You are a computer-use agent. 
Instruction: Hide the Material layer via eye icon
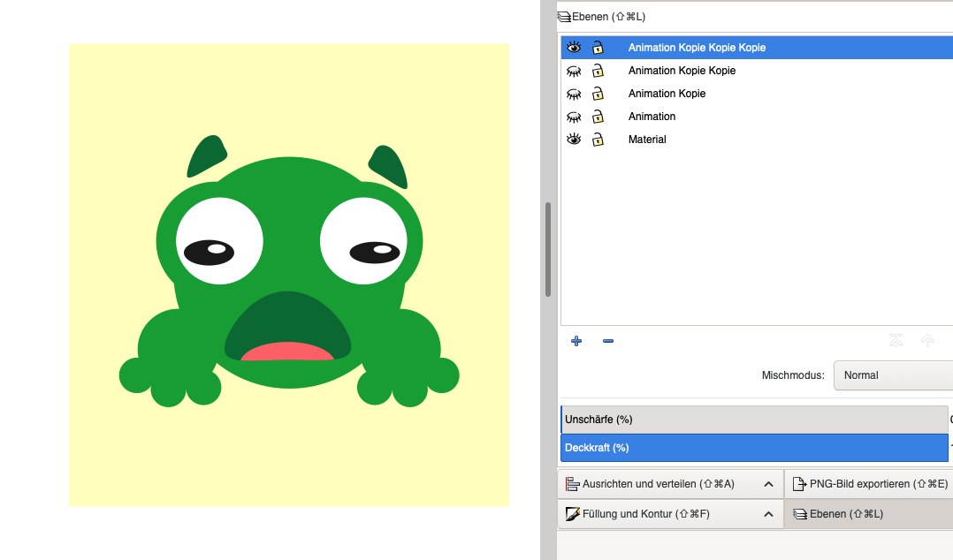574,140
